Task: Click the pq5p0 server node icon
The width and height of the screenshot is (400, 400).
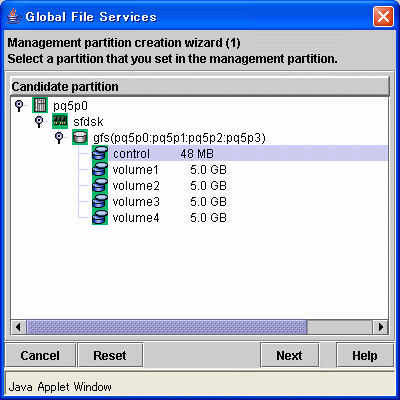Action: click(40, 105)
